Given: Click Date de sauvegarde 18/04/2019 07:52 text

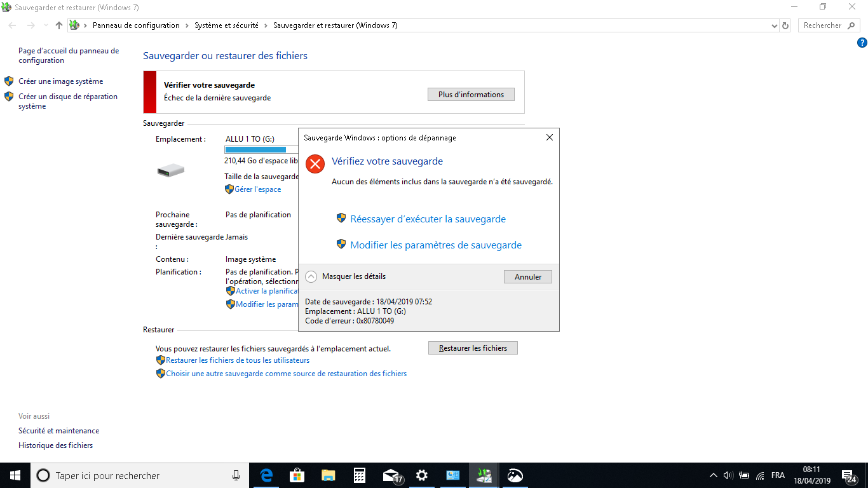Looking at the screenshot, I should 369,302.
